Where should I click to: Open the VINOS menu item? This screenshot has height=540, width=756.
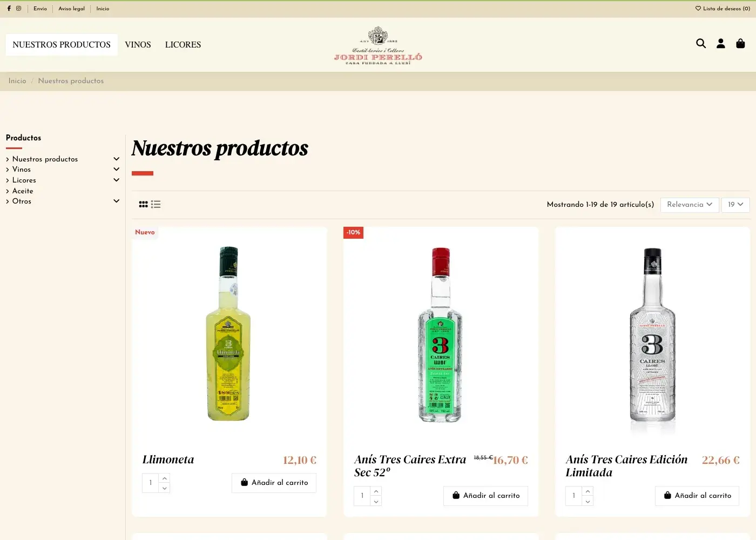pos(138,45)
